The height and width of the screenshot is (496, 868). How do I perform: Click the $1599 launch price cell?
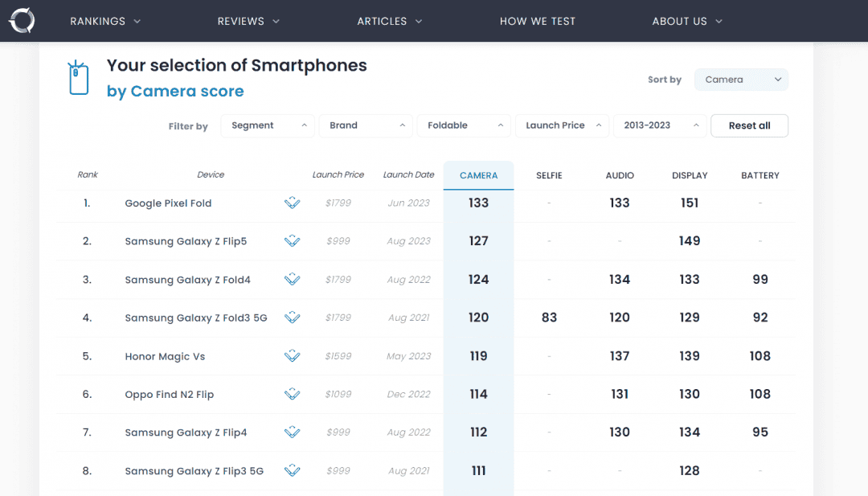338,356
